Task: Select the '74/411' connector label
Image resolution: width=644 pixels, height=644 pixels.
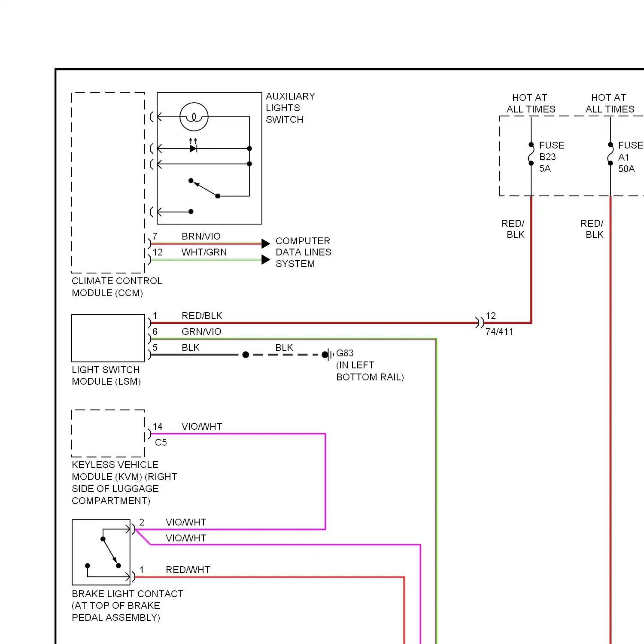Action: [499, 331]
